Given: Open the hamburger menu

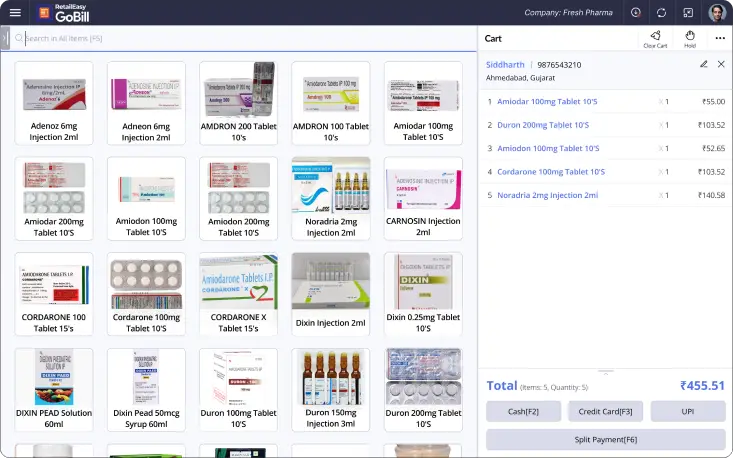Looking at the screenshot, I should [x=15, y=12].
